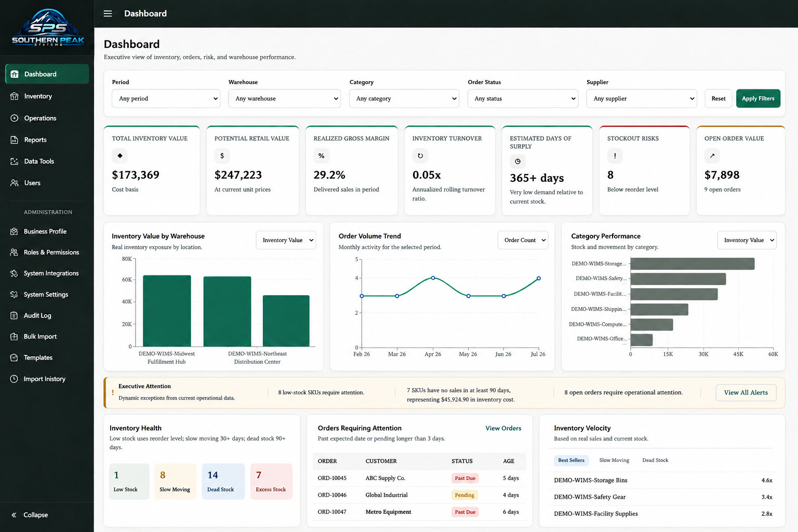The height and width of the screenshot is (532, 798).
Task: Click the Bulk Import icon
Action: [14, 337]
